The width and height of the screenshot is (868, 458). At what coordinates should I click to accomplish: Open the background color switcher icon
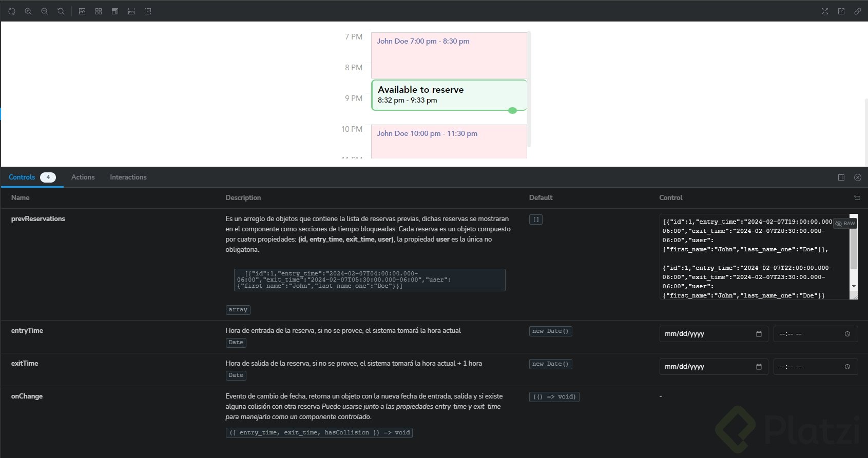tap(82, 11)
